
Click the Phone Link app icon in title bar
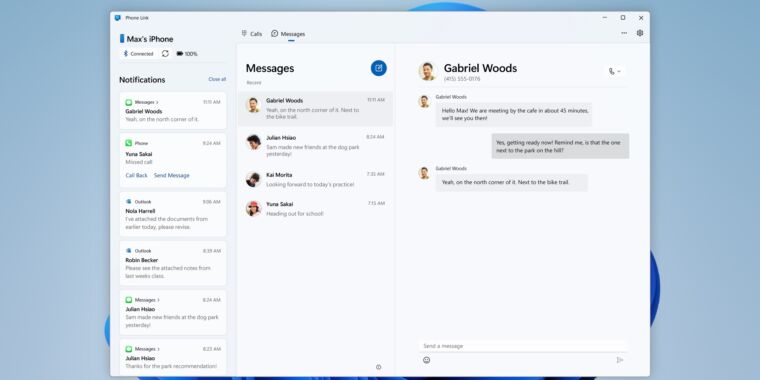coord(117,18)
